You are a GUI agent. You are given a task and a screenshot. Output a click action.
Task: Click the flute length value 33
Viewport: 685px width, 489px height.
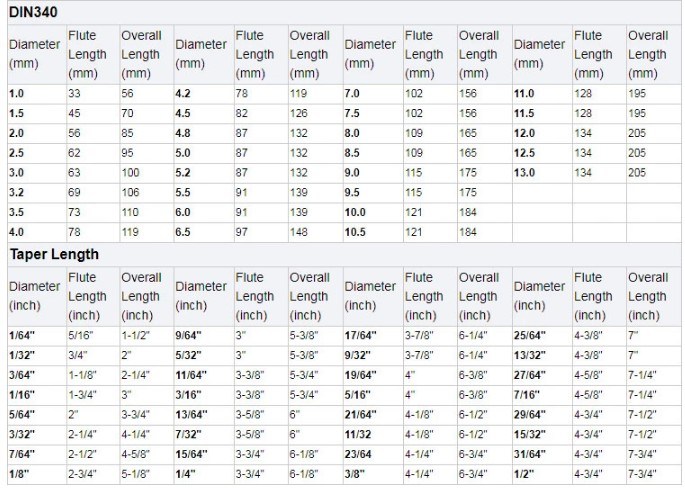tap(74, 93)
